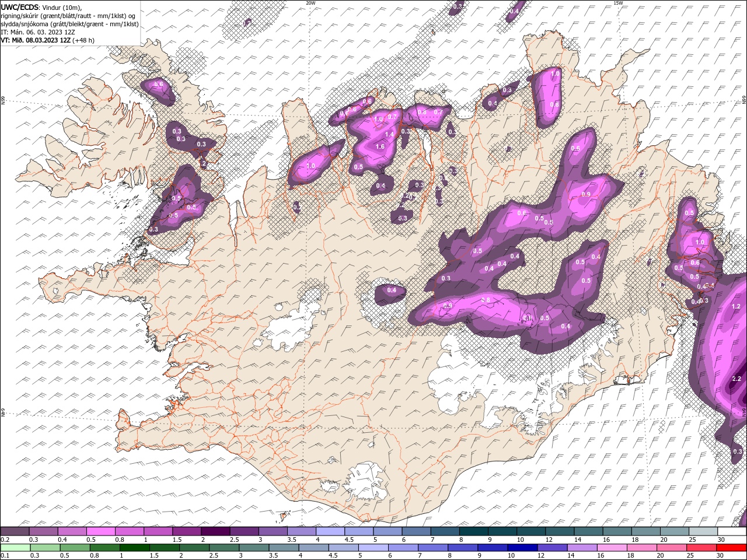Click the magenta 1.5 swatch in upper legend
The height and width of the screenshot is (560, 747).
point(186,531)
